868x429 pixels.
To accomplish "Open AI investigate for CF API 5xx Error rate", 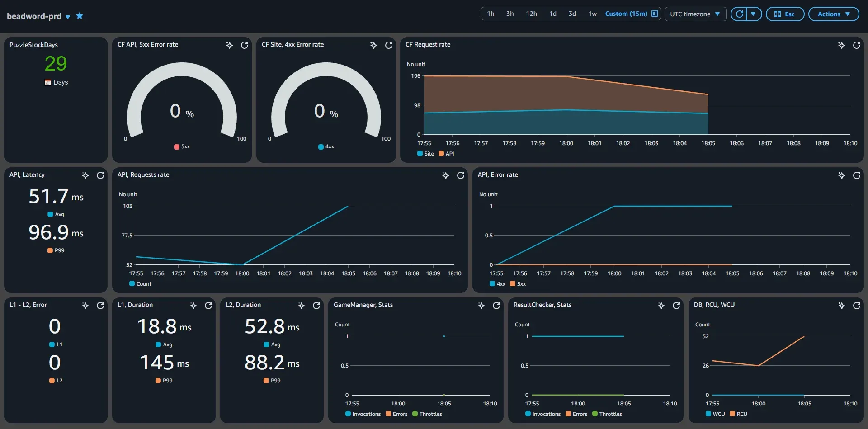I will click(x=230, y=45).
